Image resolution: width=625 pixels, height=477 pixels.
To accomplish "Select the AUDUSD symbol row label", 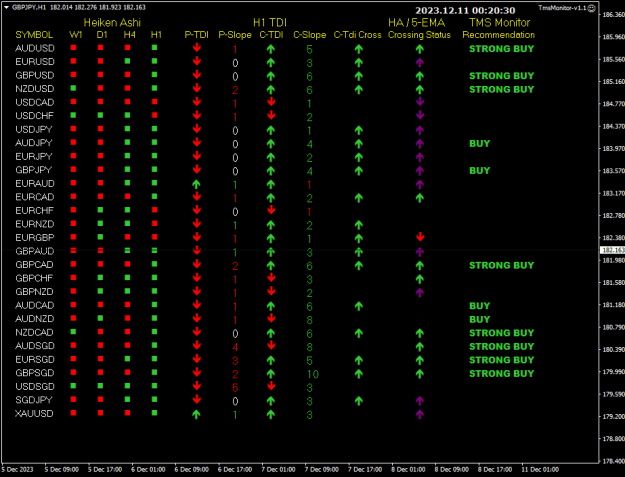I will (x=35, y=48).
